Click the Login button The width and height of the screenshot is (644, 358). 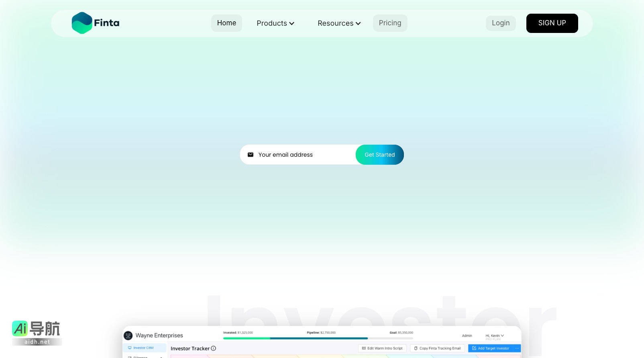pos(501,23)
